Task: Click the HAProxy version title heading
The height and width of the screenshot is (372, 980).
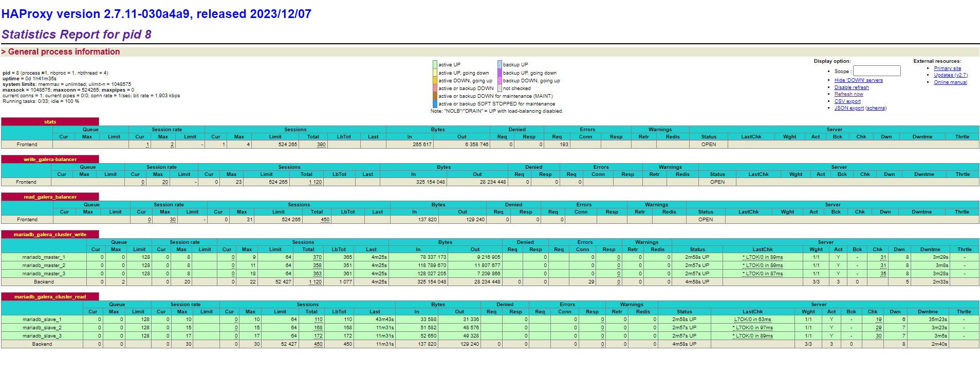Action: [x=156, y=14]
